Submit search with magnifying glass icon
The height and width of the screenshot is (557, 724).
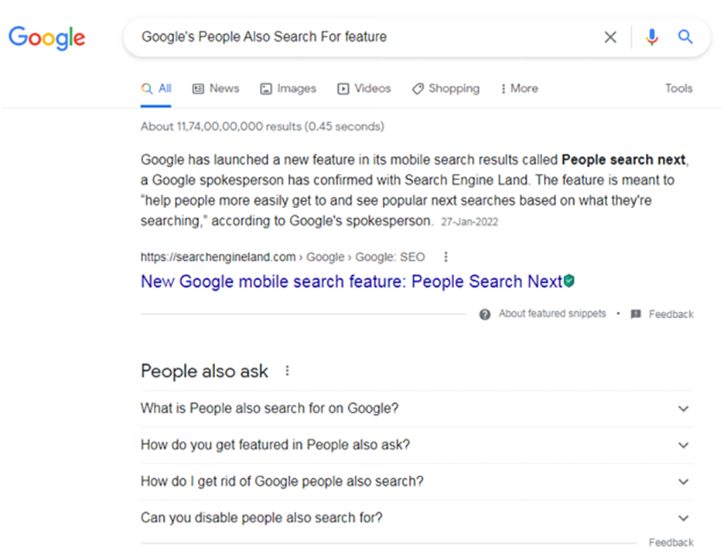tap(685, 36)
